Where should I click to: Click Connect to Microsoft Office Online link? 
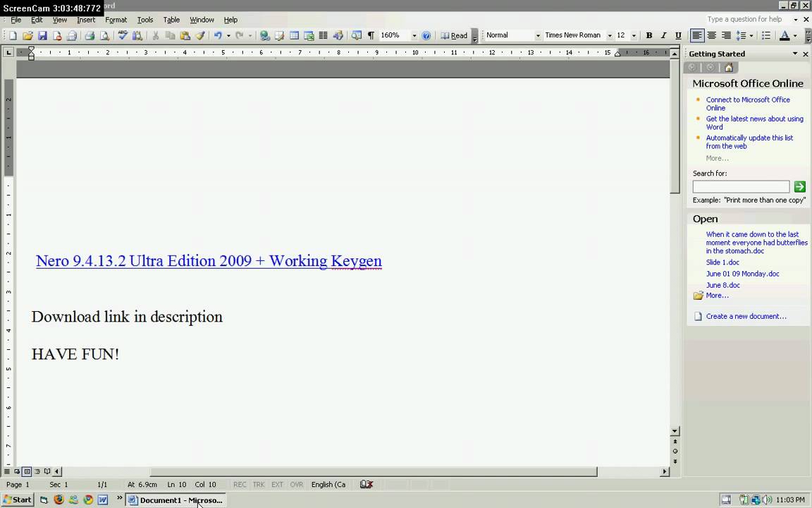(748, 104)
